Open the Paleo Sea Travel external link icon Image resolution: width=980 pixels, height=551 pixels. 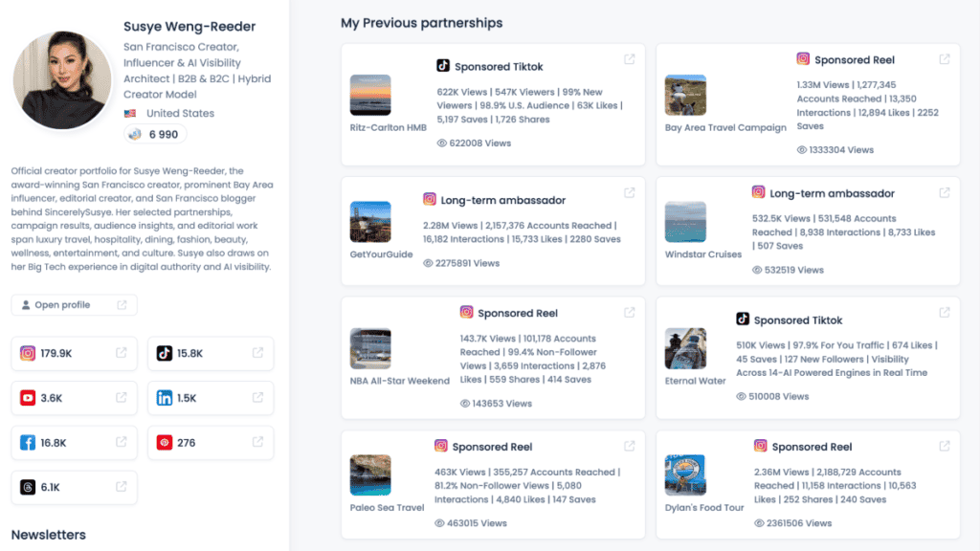tap(630, 446)
